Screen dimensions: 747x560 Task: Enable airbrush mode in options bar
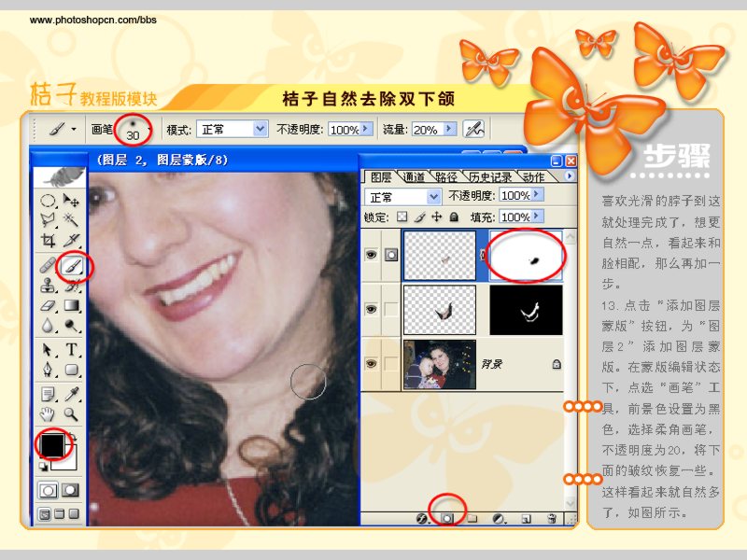[473, 129]
